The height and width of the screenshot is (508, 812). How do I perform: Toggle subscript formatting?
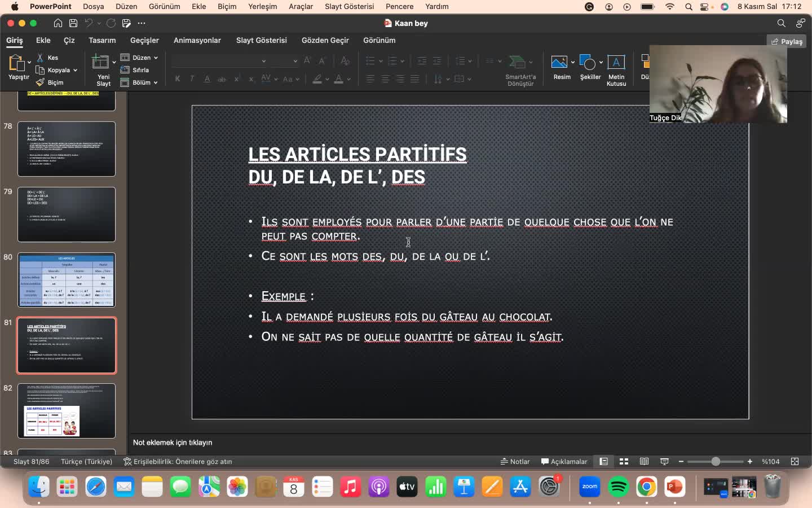[x=251, y=79]
